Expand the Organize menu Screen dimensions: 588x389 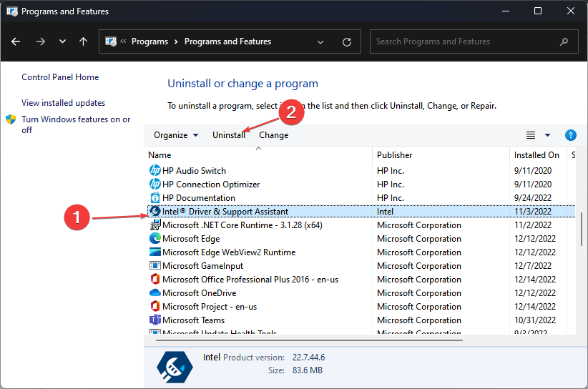176,135
